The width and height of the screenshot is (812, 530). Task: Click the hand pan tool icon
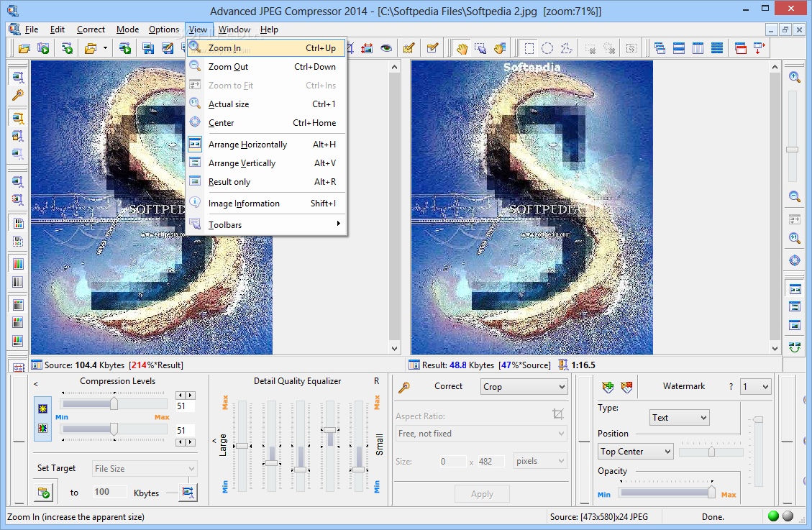click(x=462, y=49)
